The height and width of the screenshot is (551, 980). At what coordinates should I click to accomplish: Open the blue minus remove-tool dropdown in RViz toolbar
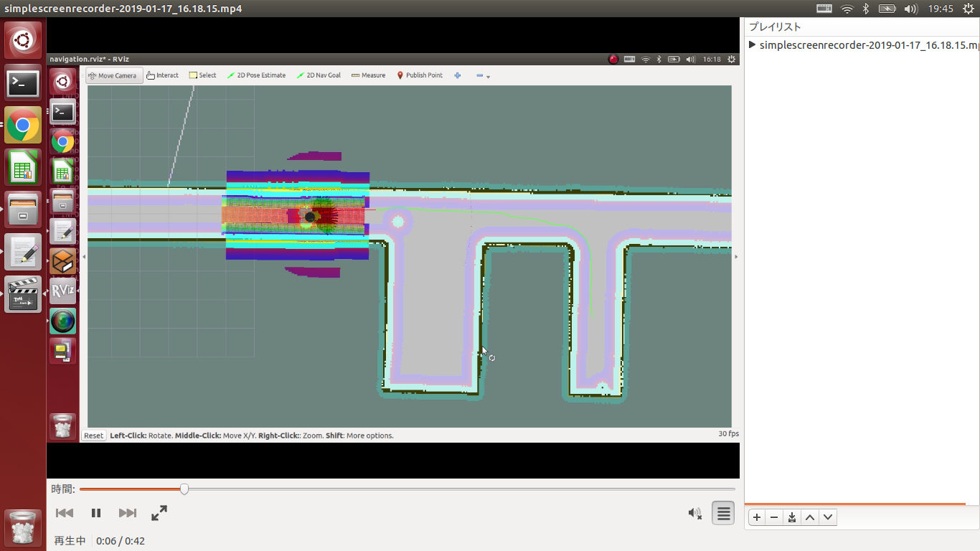pos(483,75)
